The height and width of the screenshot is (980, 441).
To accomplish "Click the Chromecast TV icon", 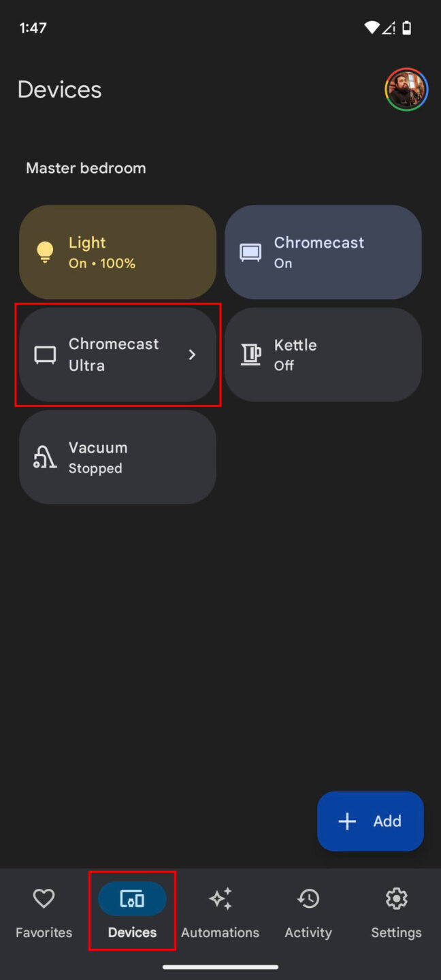I will pyautogui.click(x=250, y=252).
